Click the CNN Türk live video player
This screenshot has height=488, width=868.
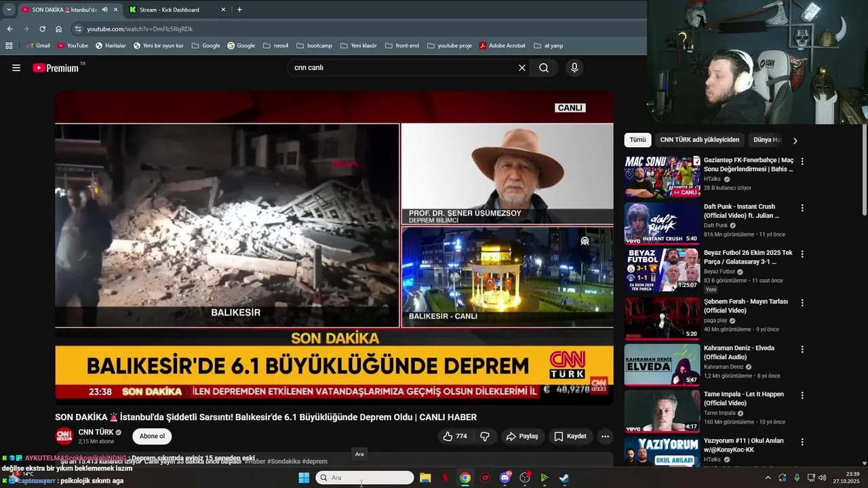334,248
